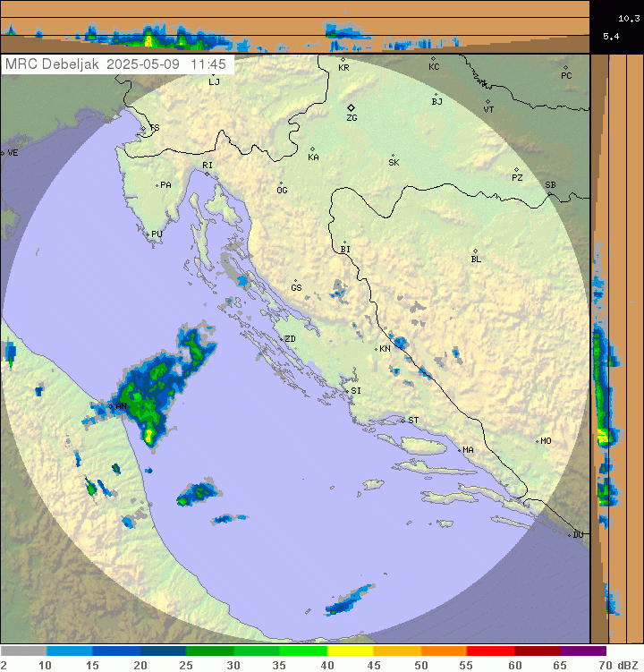The width and height of the screenshot is (644, 672).
Task: Select the DU label at the southeast coast
Action: [x=578, y=535]
